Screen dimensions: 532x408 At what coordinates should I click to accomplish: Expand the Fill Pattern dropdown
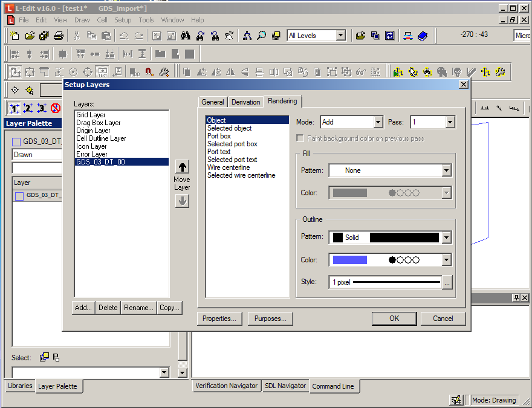pyautogui.click(x=446, y=170)
